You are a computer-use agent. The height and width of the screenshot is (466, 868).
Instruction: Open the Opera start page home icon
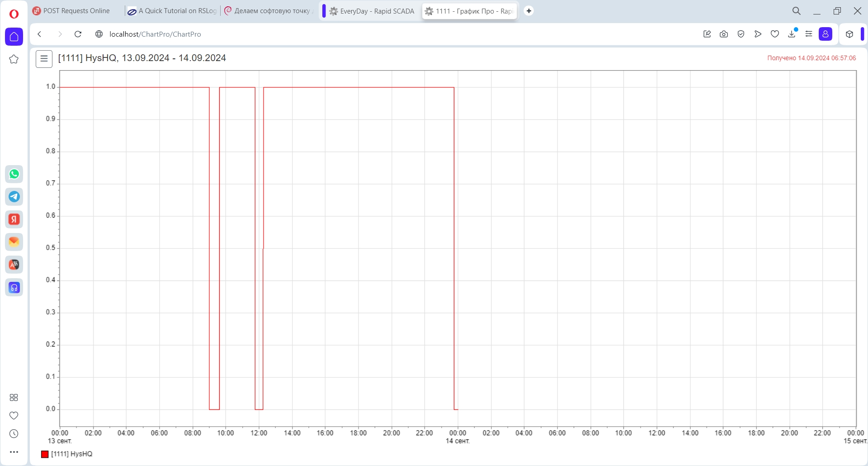click(x=14, y=37)
